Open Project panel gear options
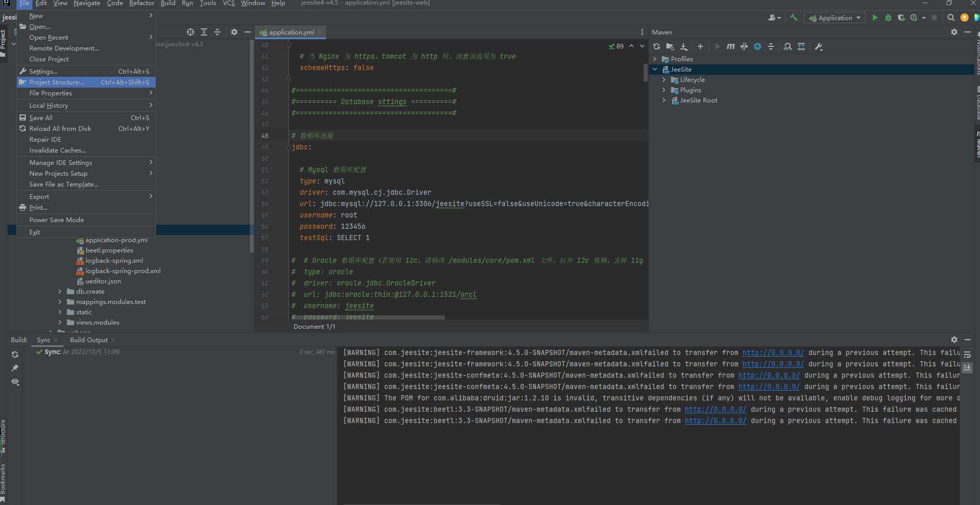 point(234,32)
